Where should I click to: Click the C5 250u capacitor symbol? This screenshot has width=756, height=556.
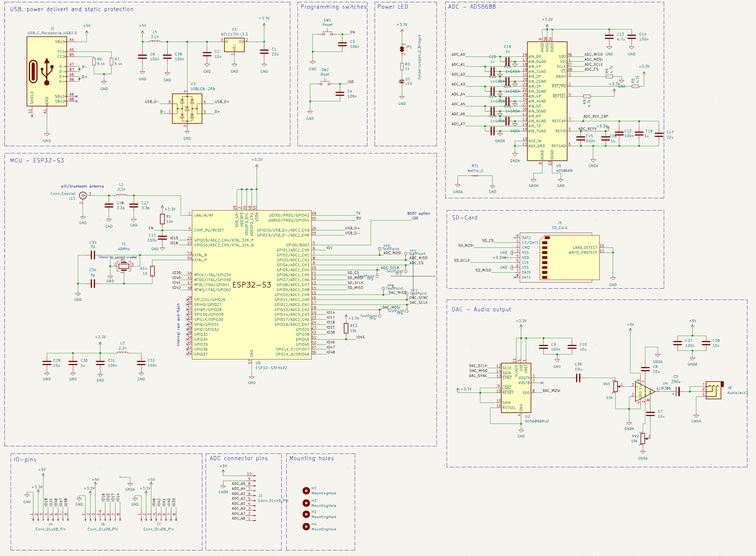click(678, 391)
